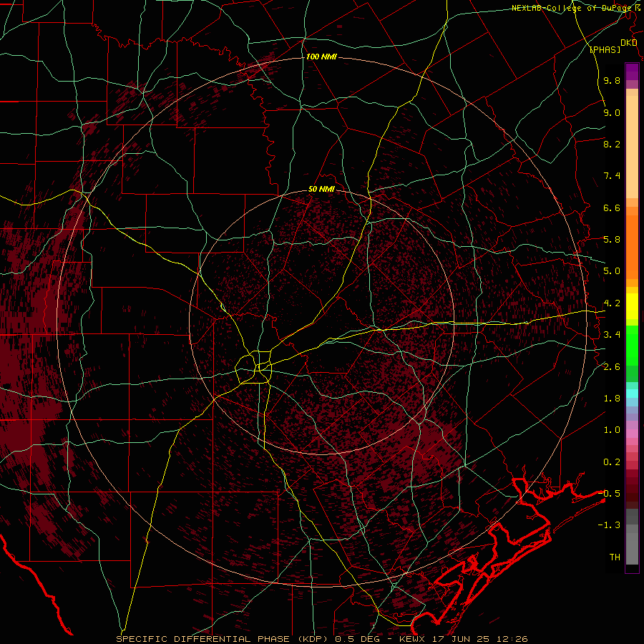Click the -1.3 value on the color scale

609,525
